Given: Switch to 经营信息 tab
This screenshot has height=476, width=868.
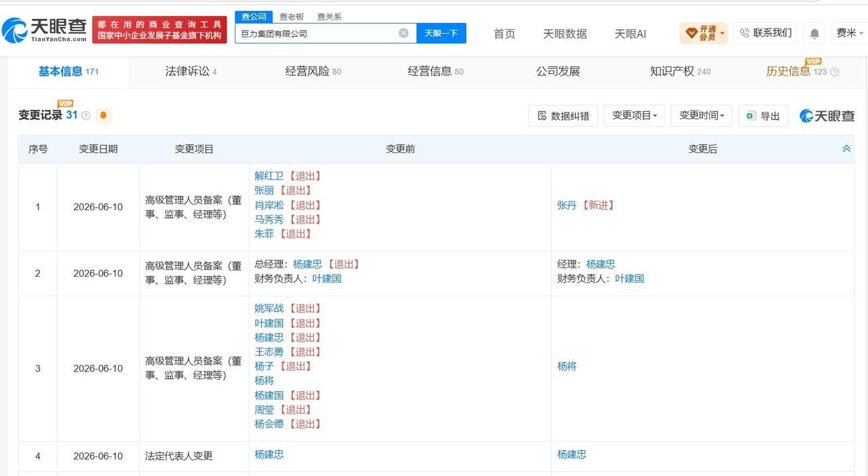Looking at the screenshot, I should coord(435,71).
